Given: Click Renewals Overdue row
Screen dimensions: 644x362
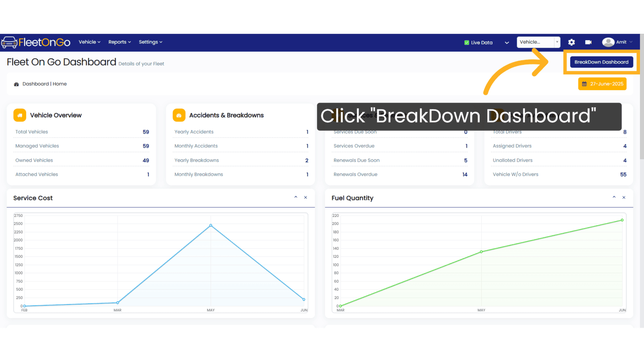Looking at the screenshot, I should tap(400, 174).
